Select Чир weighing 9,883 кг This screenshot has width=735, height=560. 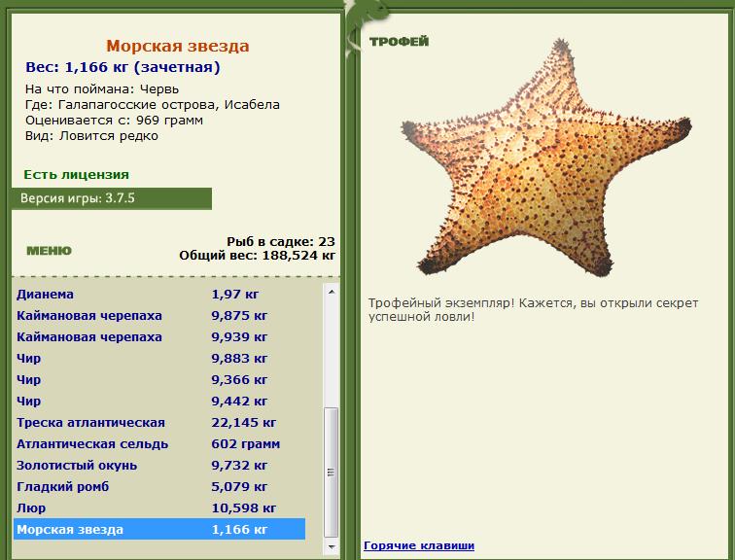[x=159, y=359]
